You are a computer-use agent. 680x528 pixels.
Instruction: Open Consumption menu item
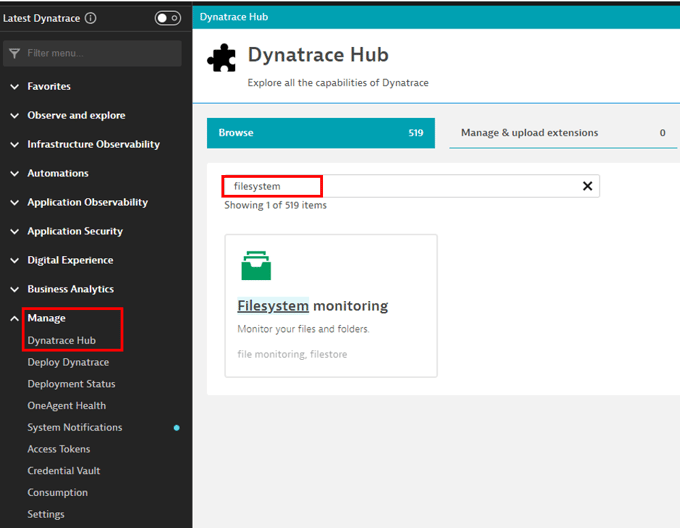point(57,492)
